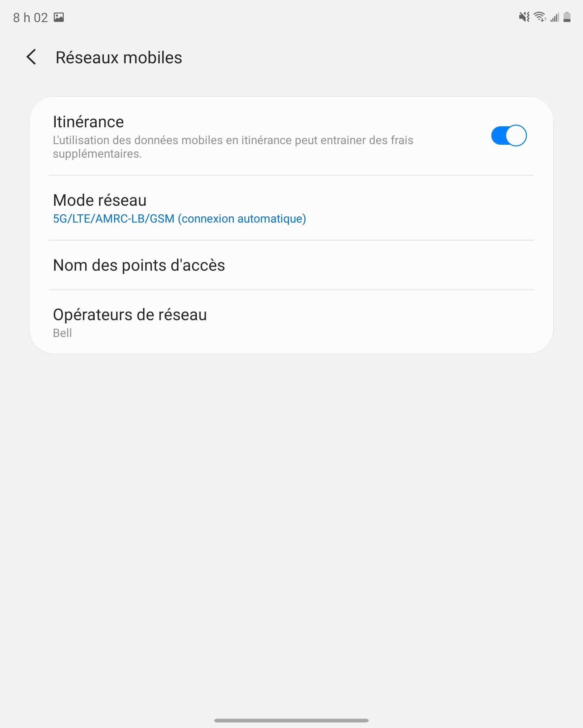This screenshot has height=728, width=583.
Task: Open the Mode réseau setting
Action: [x=291, y=208]
